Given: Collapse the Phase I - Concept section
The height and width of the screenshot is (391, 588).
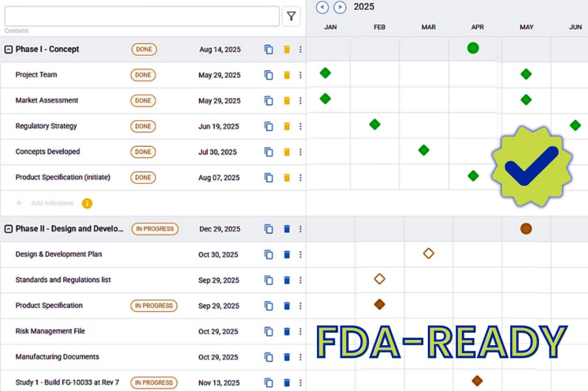Looking at the screenshot, I should pos(7,48).
